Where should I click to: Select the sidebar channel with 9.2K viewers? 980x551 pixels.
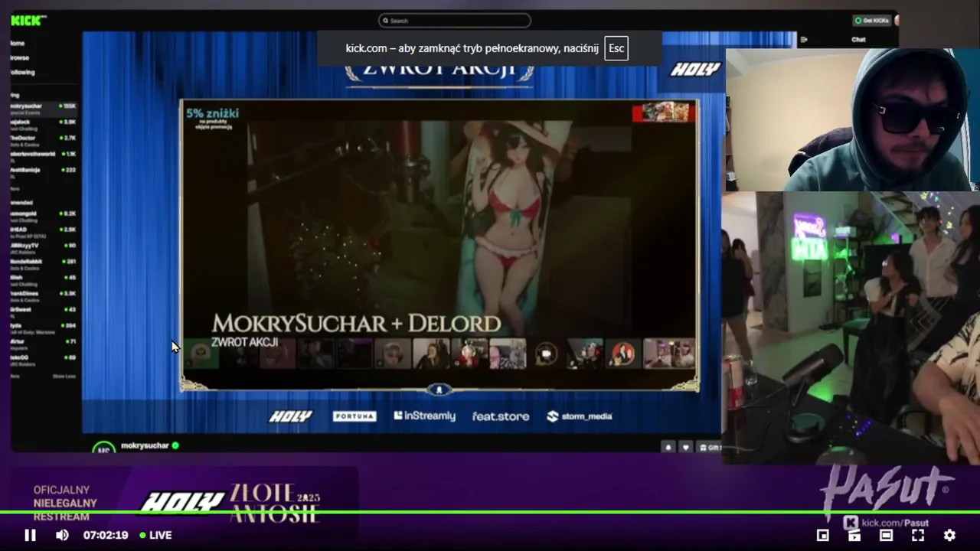(43, 216)
